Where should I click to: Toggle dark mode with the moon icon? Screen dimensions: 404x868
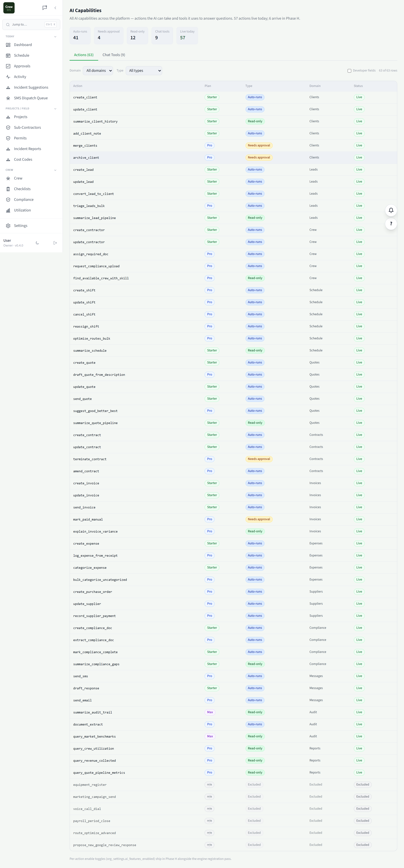pyautogui.click(x=37, y=243)
